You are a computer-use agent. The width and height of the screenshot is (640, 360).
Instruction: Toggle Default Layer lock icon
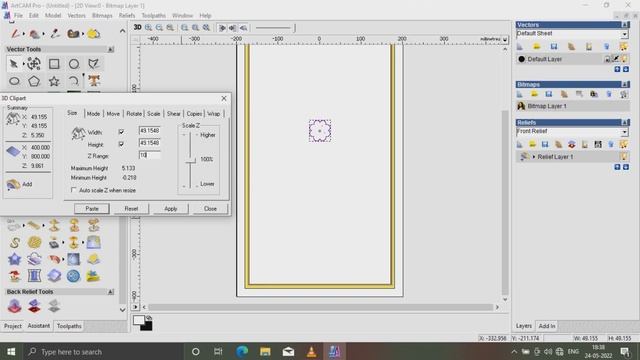click(607, 59)
